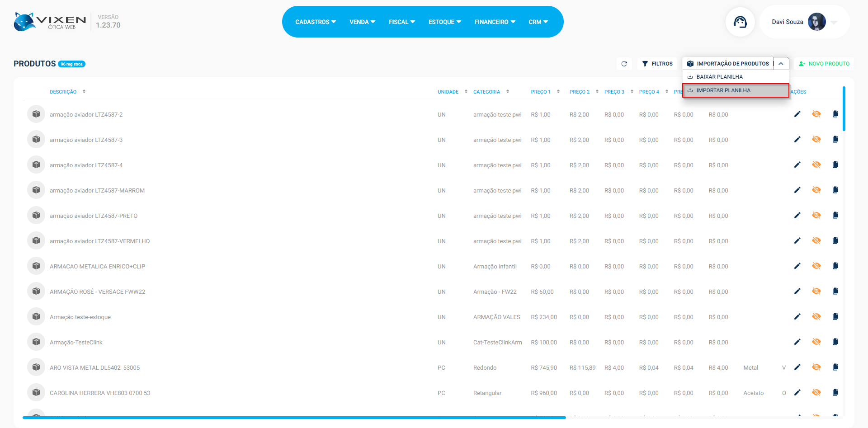Click the Novo Produto button
Screen dimensions: 868x428
[x=824, y=64]
